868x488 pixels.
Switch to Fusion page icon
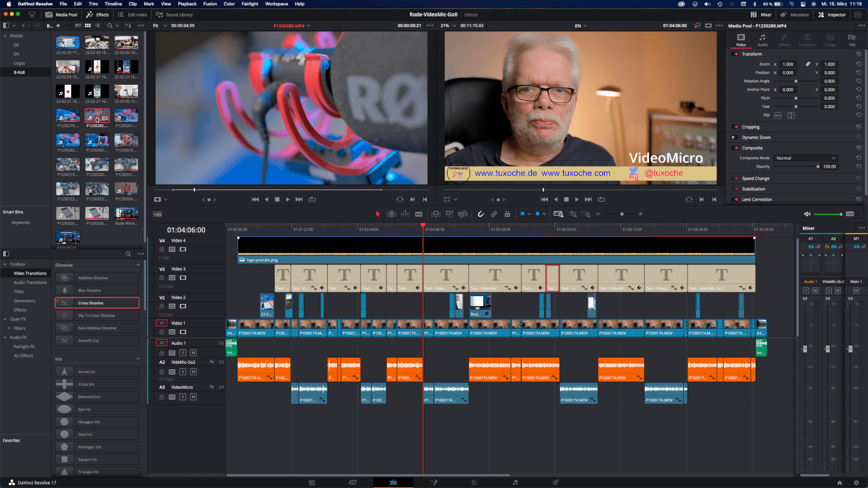(x=434, y=482)
